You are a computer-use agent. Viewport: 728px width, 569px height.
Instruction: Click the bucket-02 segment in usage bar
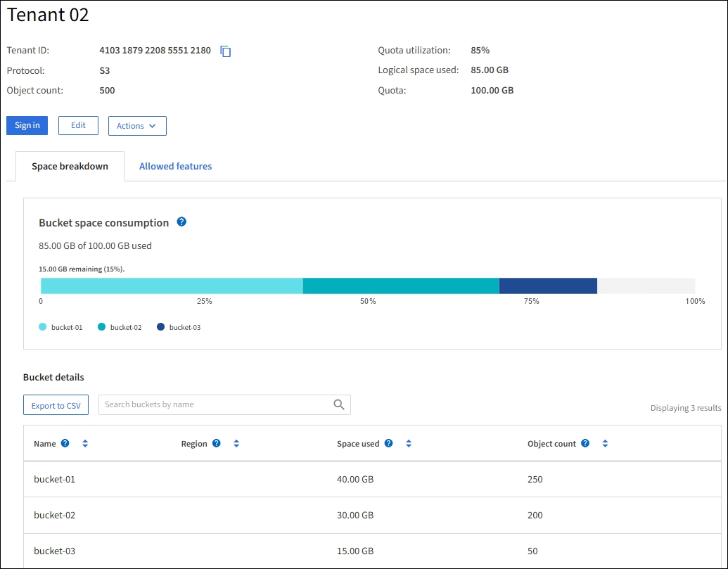[x=400, y=286]
